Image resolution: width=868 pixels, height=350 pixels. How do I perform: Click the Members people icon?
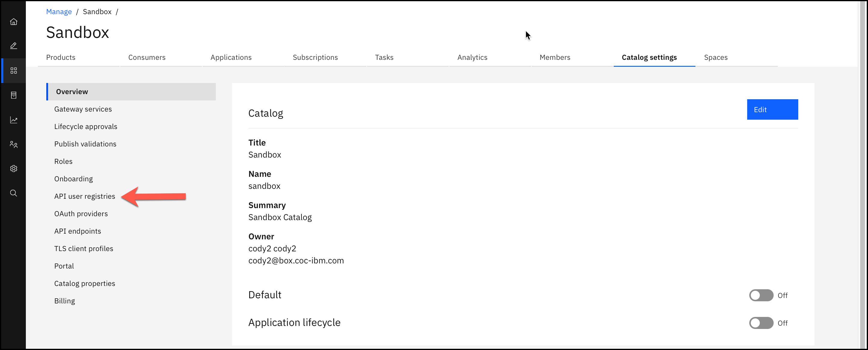(x=14, y=144)
